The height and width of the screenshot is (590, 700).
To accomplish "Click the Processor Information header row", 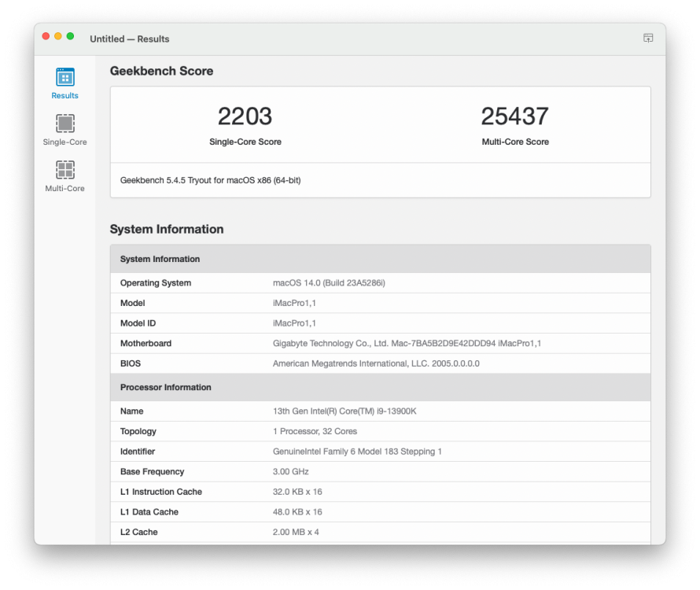I will pos(381,387).
